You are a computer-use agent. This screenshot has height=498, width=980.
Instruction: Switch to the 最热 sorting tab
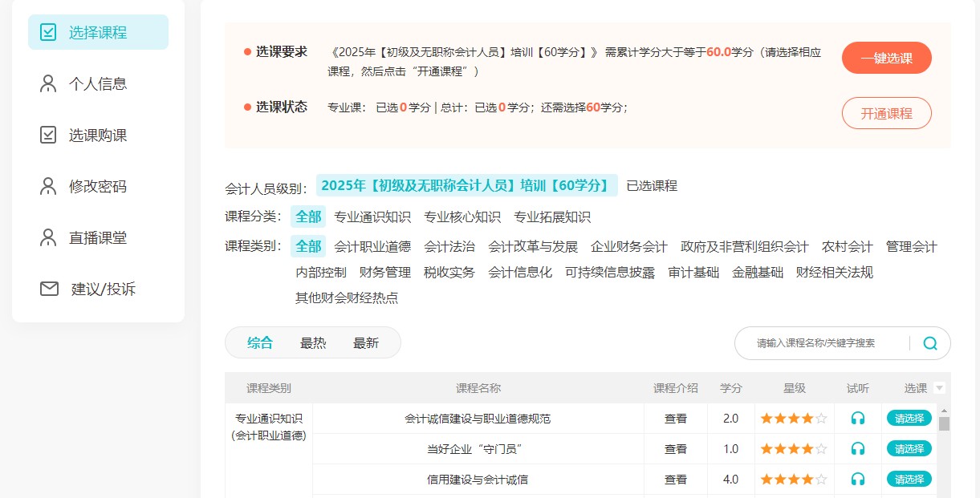(x=313, y=343)
